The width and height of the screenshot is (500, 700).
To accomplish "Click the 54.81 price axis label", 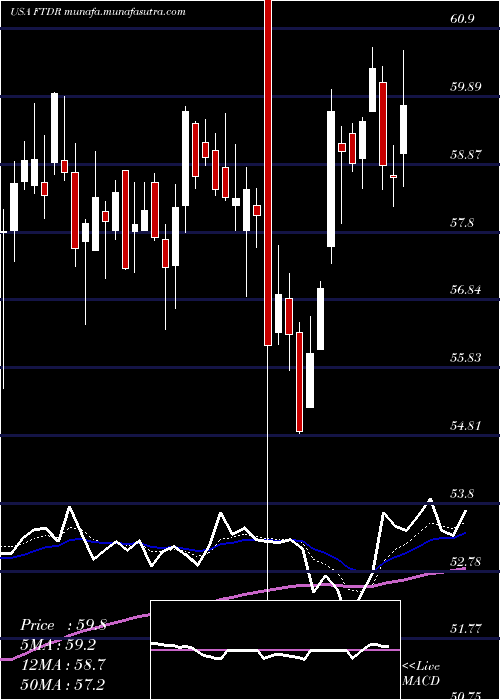I will pos(466,425).
